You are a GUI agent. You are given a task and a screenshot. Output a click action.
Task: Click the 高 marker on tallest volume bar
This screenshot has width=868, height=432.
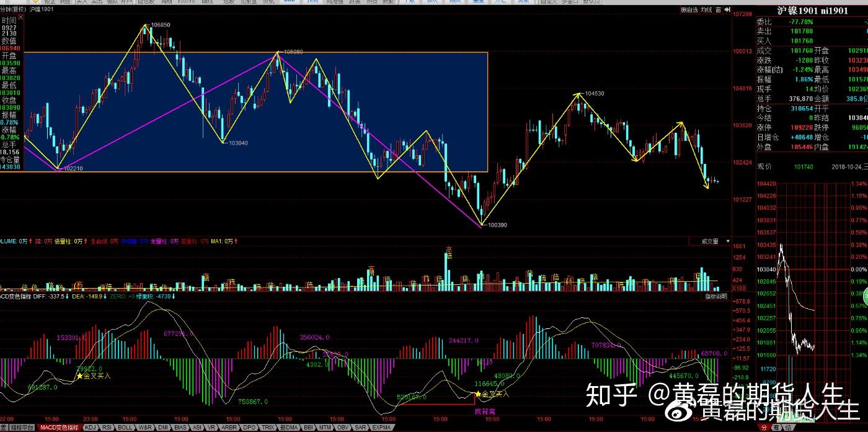[x=448, y=250]
